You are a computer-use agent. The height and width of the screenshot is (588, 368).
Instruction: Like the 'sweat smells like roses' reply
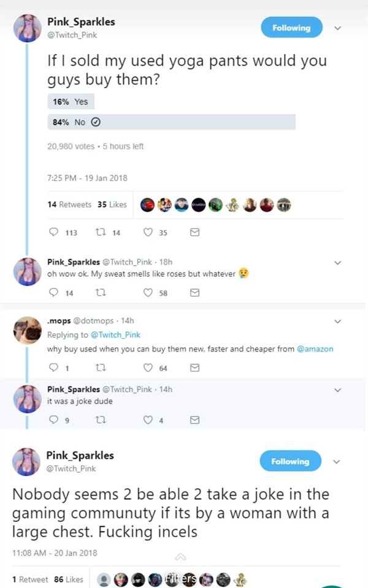point(148,293)
